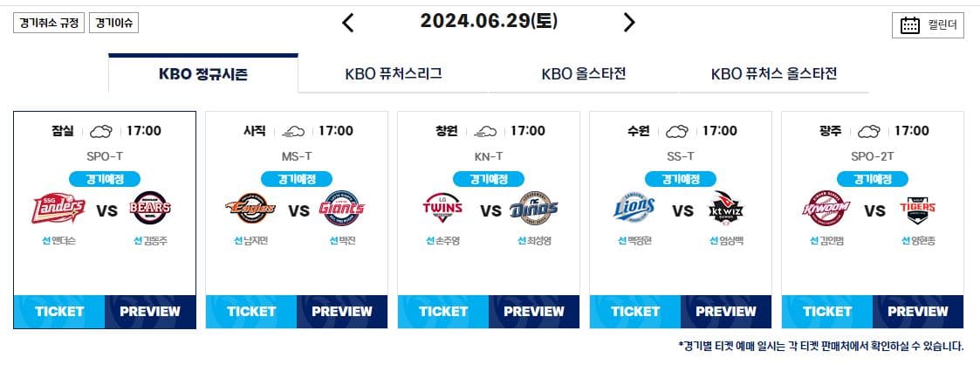The width and height of the screenshot is (980, 365).
Task: Select the Samsung Lions logo
Action: [634, 209]
